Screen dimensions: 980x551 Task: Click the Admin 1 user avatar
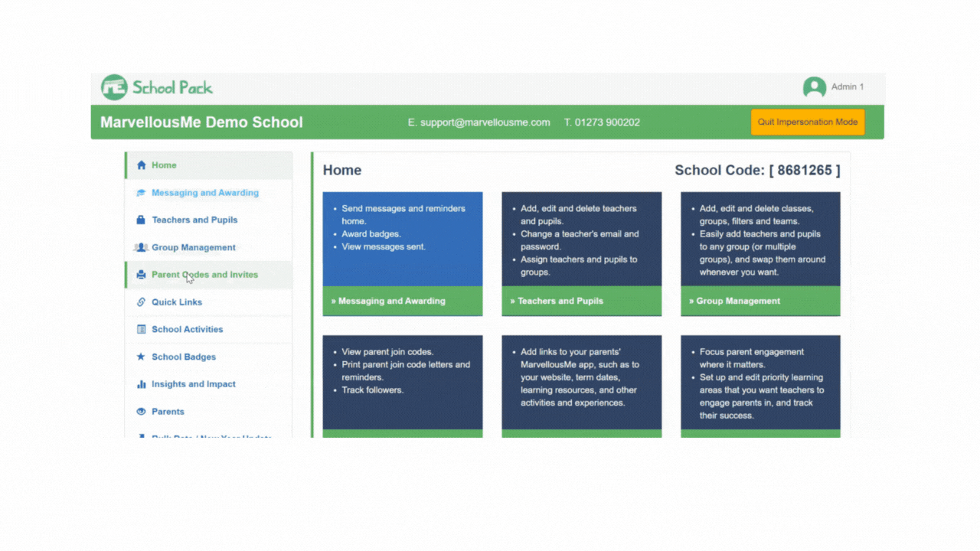tap(814, 87)
